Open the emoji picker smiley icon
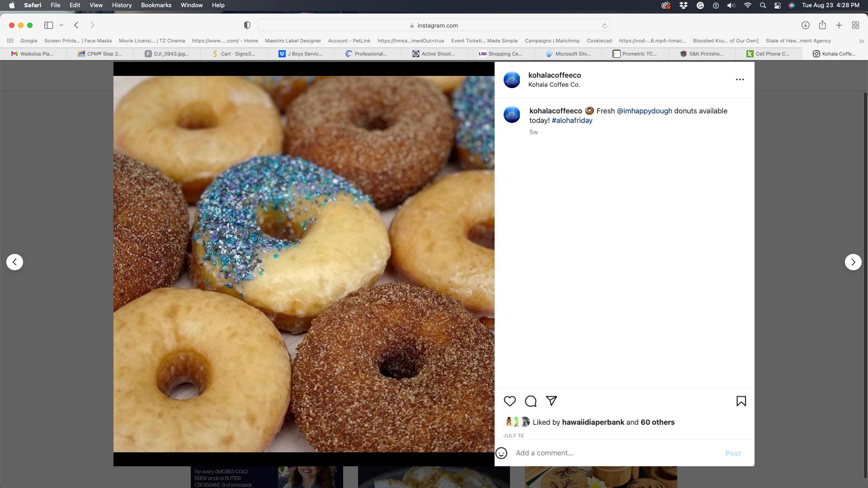 click(x=501, y=453)
